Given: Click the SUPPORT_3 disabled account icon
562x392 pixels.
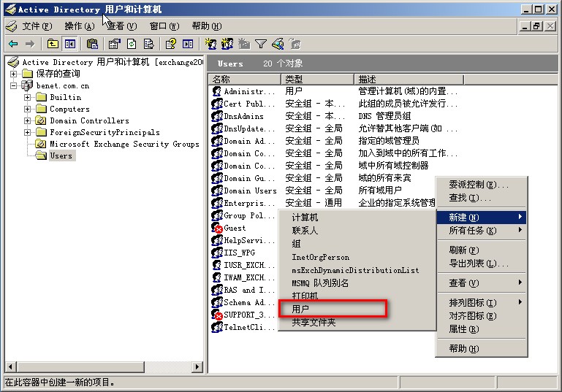Looking at the screenshot, I should point(217,315).
